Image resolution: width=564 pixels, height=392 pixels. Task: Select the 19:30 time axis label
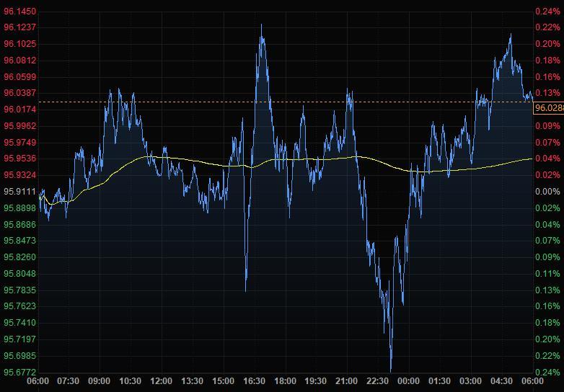(315, 381)
